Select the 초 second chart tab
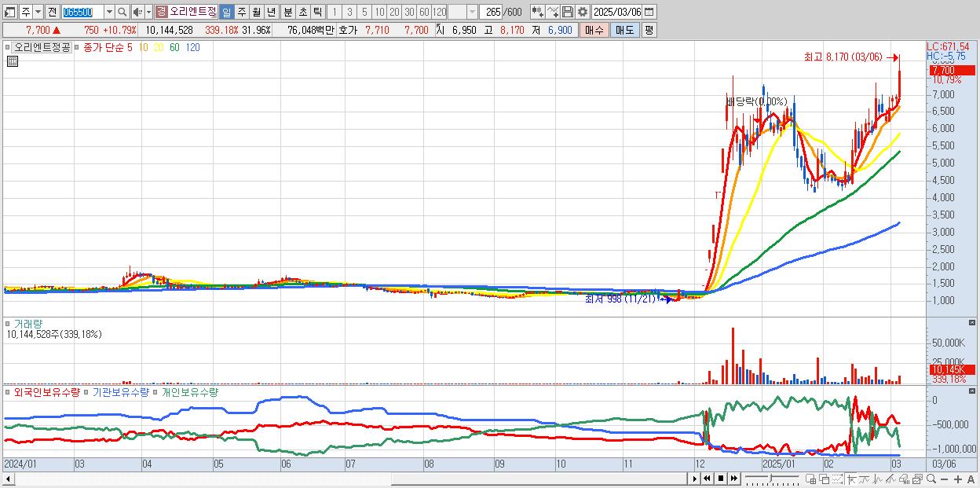Viewport: 980px width, 488px height. [302, 12]
